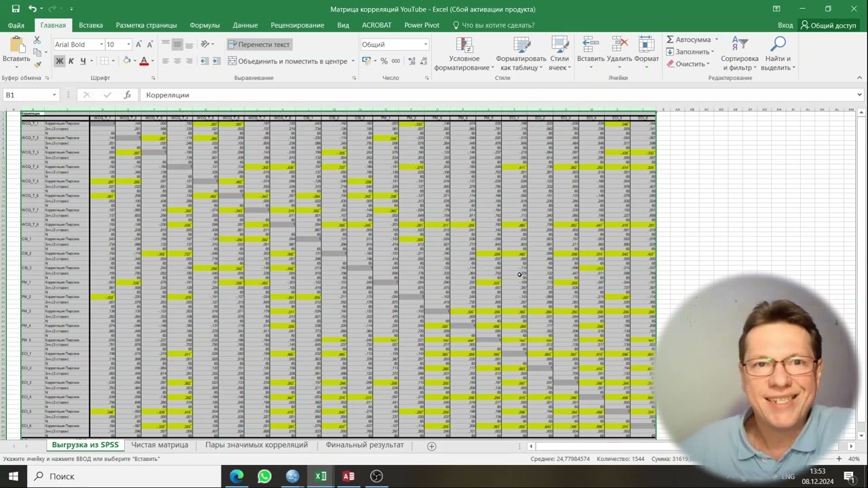Apply the fill color bucket
The image size is (868, 488).
click(126, 61)
